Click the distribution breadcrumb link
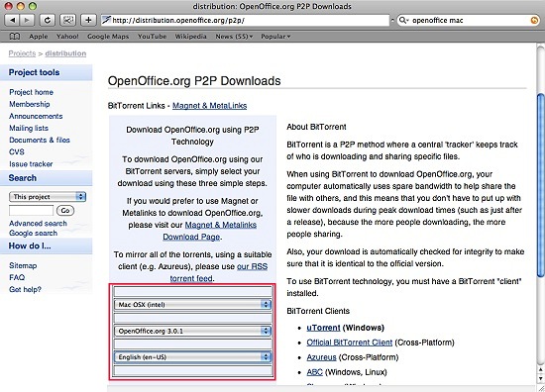The image size is (545, 392). pos(65,53)
